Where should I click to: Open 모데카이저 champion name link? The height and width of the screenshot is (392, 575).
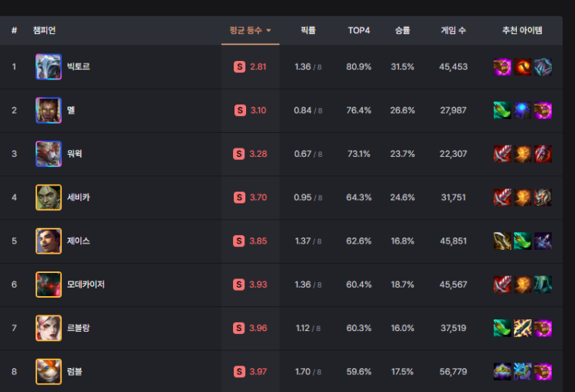85,285
